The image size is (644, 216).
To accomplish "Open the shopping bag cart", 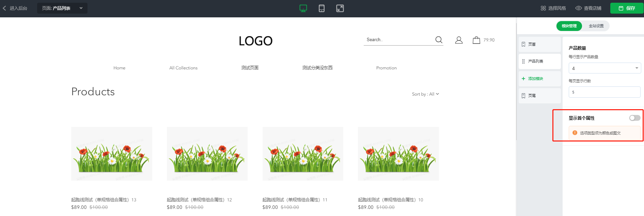I will pyautogui.click(x=476, y=40).
